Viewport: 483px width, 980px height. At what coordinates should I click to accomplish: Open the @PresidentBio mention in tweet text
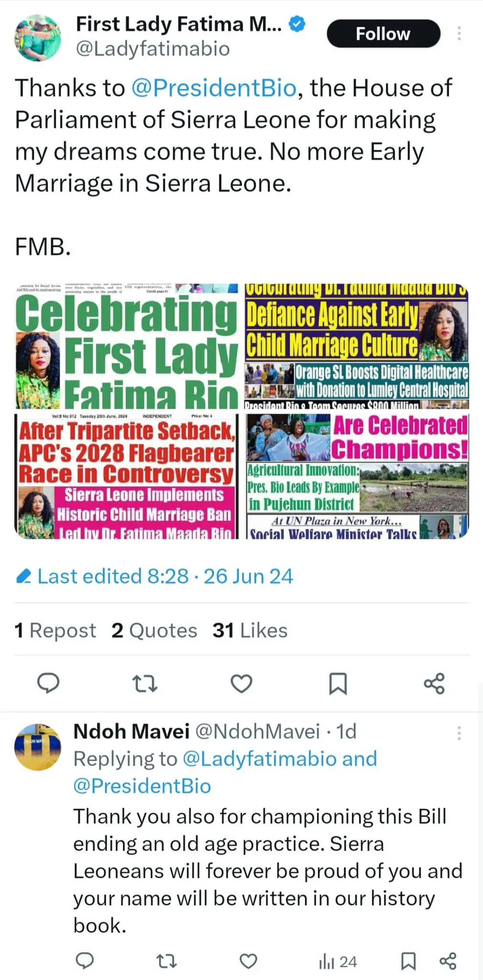click(x=214, y=88)
